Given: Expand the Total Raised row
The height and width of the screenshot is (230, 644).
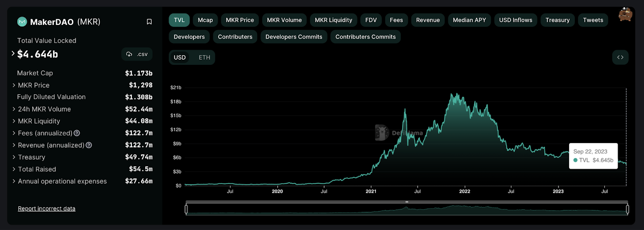Looking at the screenshot, I should pos(14,169).
